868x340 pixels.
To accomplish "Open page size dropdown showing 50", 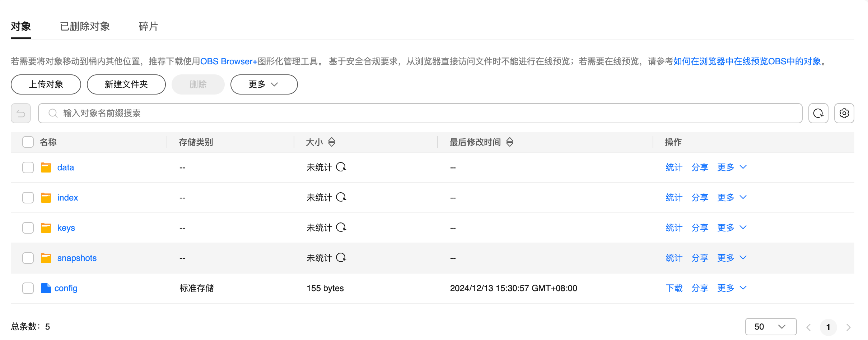I will click(770, 327).
